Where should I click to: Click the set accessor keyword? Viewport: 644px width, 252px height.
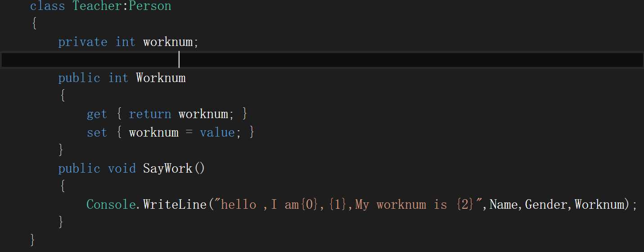point(97,133)
